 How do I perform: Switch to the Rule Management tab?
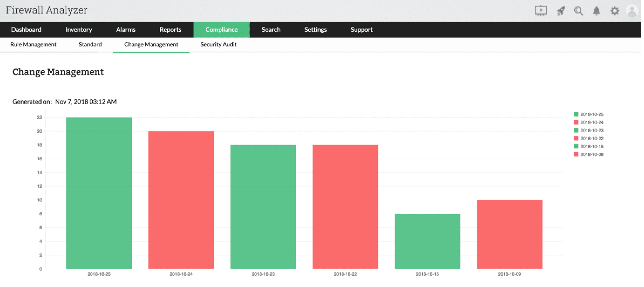(x=33, y=45)
